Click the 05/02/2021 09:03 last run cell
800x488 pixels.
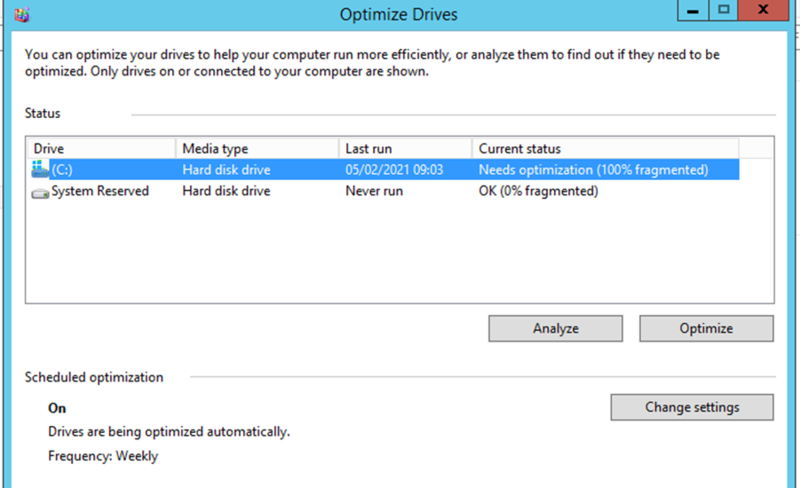394,169
